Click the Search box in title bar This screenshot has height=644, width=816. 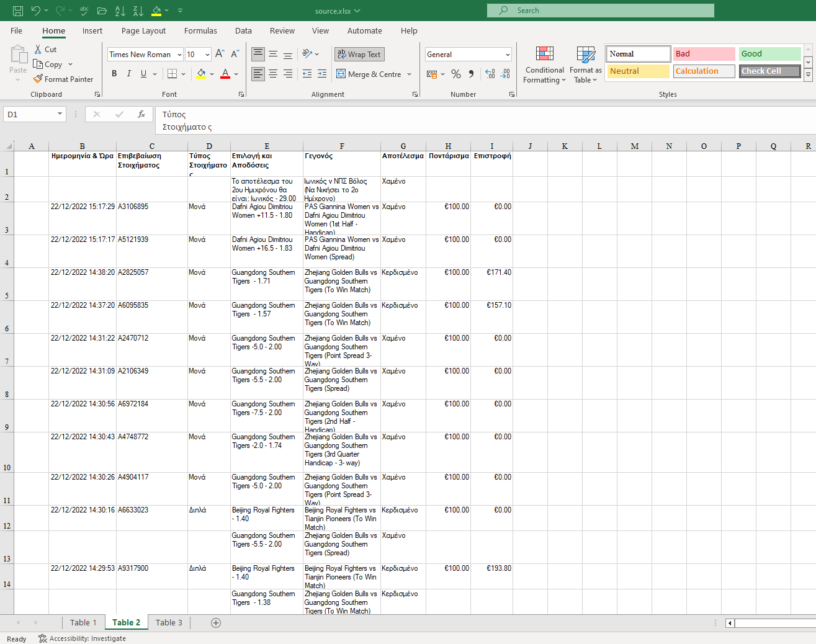point(601,11)
